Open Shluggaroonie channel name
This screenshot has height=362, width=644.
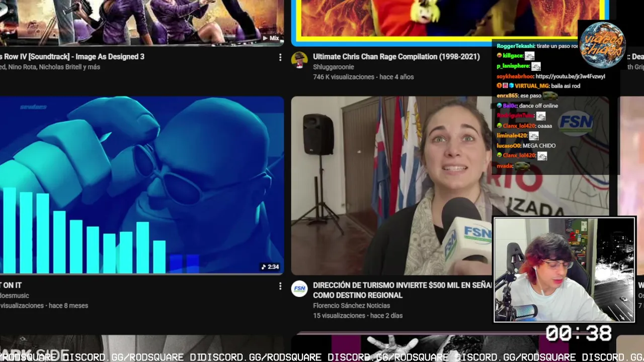(x=334, y=67)
